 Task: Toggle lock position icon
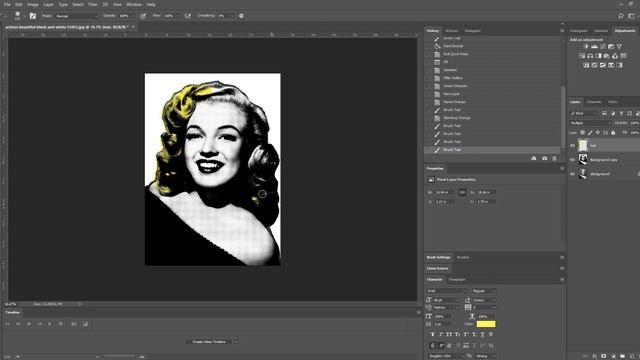(x=598, y=133)
